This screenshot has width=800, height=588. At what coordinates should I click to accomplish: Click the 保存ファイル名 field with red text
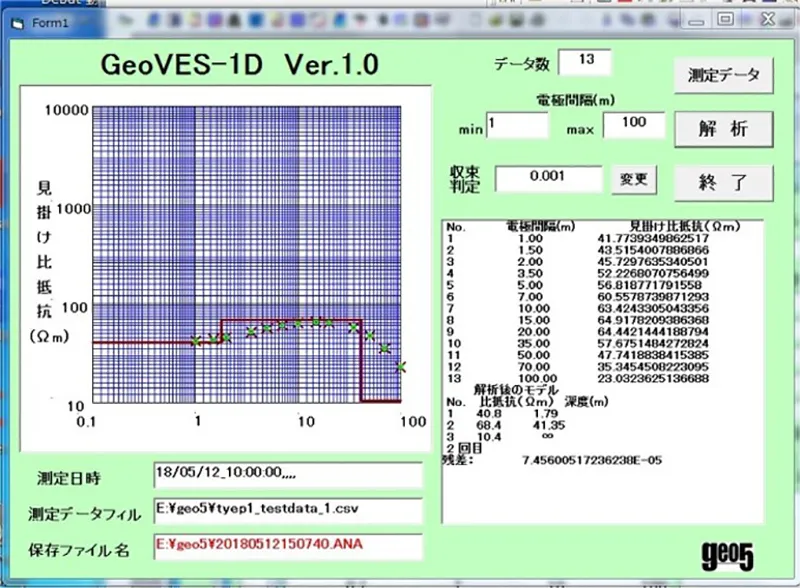click(x=288, y=547)
